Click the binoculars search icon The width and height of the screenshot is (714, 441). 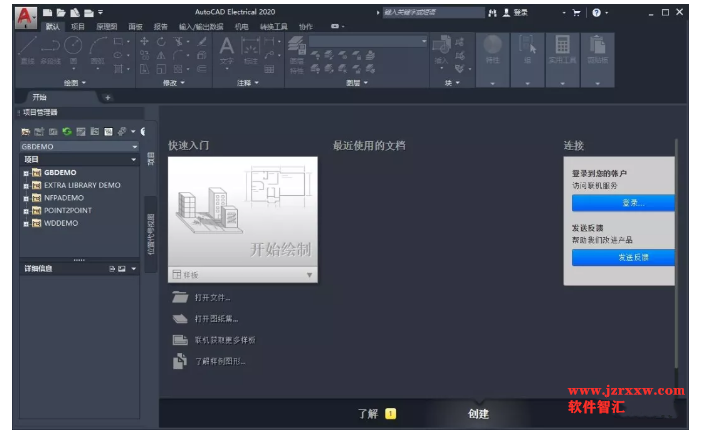[492, 13]
